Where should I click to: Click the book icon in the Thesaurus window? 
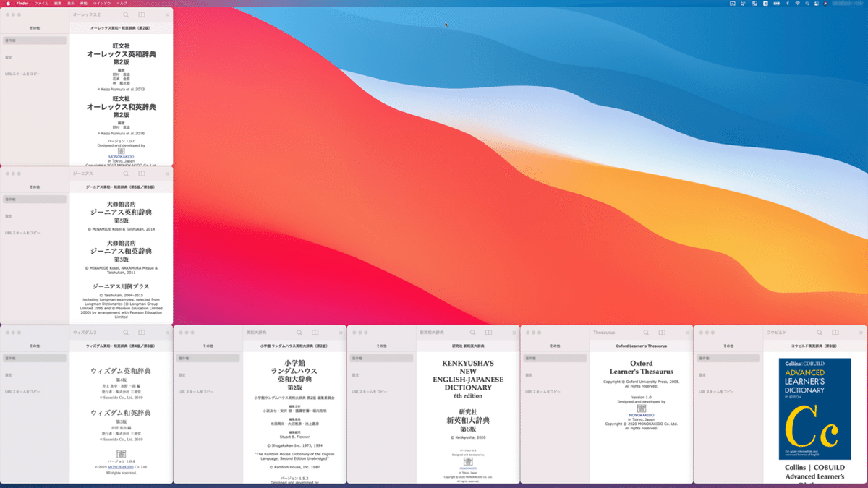click(x=663, y=333)
